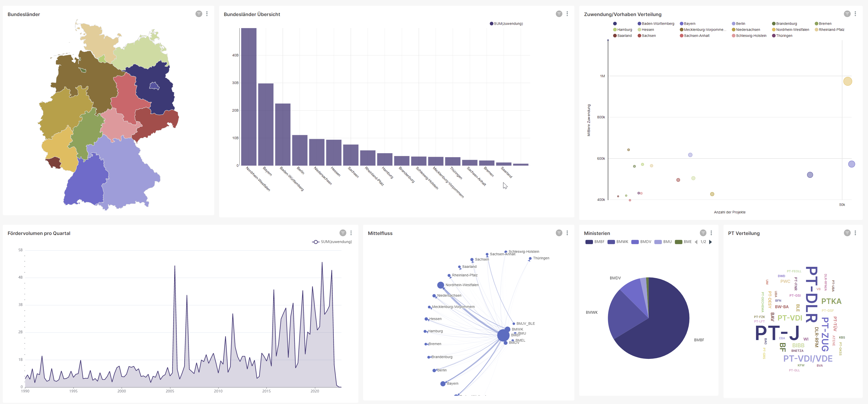Click filter icon on Fördervolumen pro Quartal
The width and height of the screenshot is (868, 404).
pos(343,233)
